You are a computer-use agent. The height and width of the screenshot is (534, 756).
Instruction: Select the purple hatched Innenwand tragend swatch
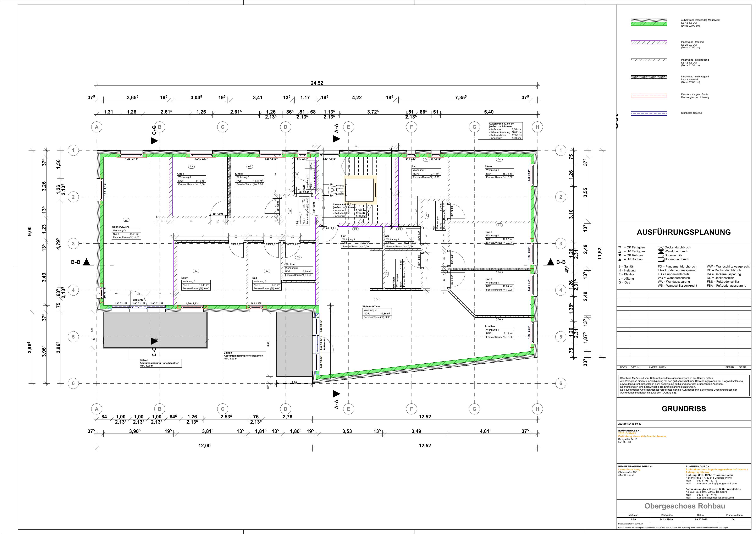coord(649,43)
